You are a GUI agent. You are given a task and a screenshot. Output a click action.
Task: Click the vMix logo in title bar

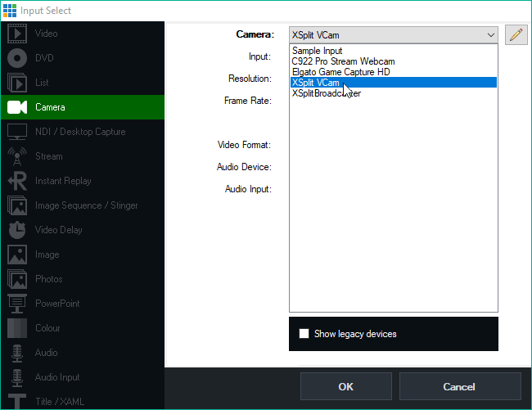click(x=10, y=11)
